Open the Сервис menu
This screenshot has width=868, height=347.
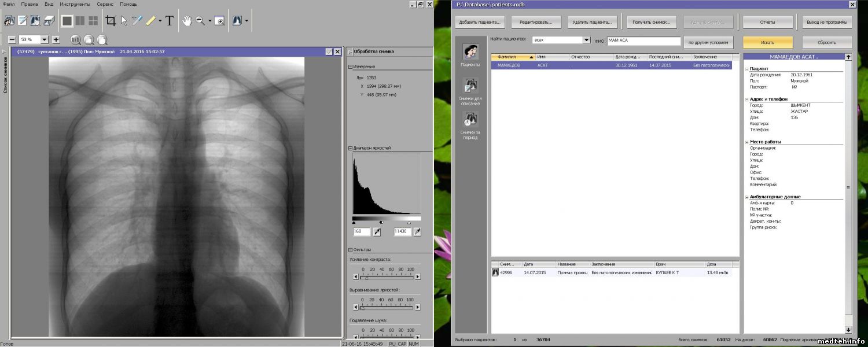[x=105, y=4]
